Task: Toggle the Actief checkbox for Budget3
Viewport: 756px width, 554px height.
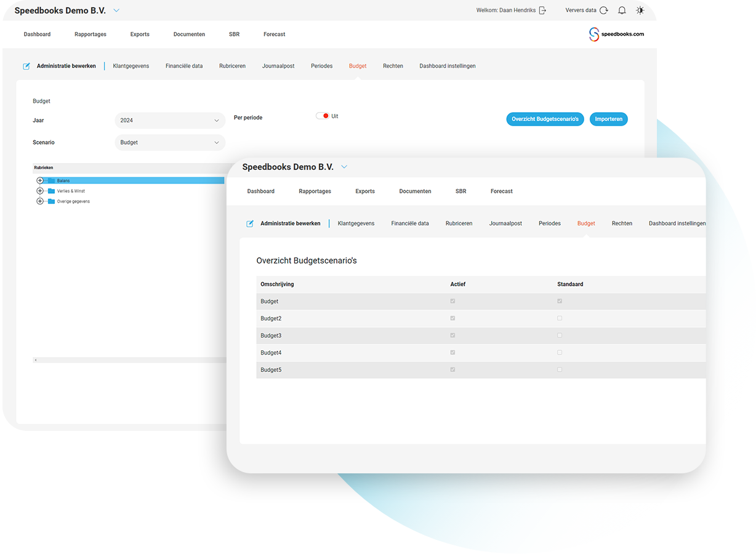Action: tap(452, 335)
